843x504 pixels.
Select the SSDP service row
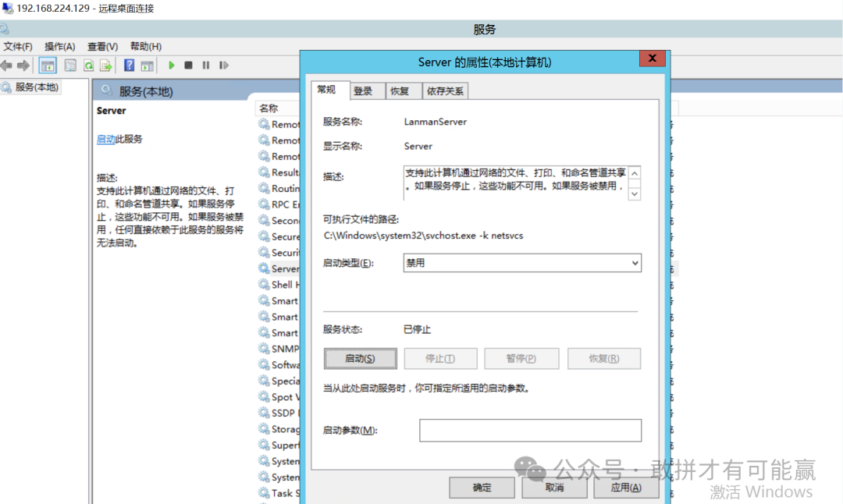(279, 413)
